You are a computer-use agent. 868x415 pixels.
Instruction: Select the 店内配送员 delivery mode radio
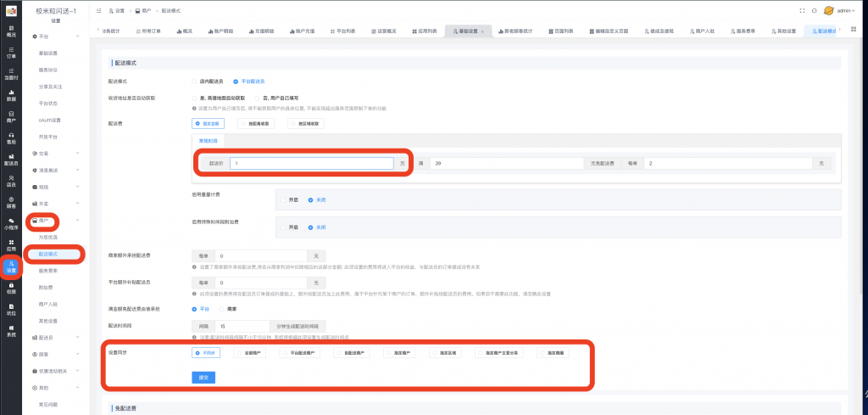point(194,81)
